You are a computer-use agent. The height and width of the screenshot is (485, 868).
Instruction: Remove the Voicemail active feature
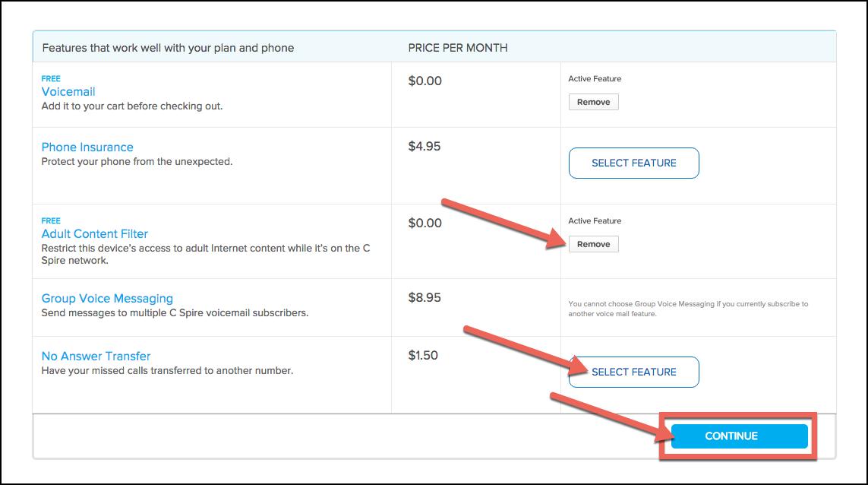point(593,102)
